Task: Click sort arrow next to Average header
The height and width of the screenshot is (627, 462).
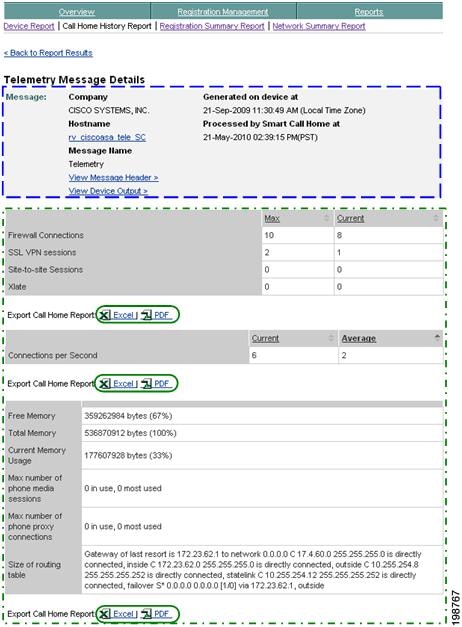Action: coord(437,338)
